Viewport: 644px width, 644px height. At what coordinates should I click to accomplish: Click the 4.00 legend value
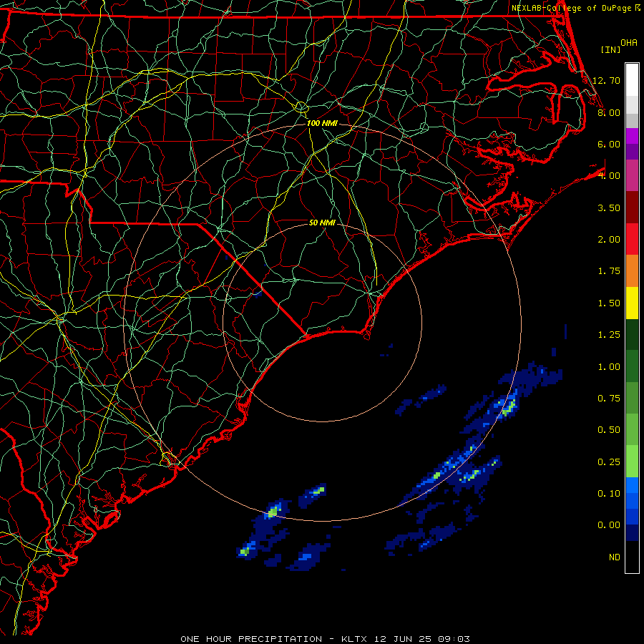pos(609,176)
